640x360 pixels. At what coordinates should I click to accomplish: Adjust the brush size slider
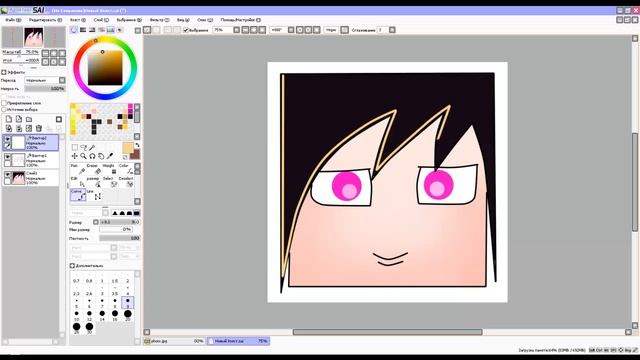click(x=120, y=222)
